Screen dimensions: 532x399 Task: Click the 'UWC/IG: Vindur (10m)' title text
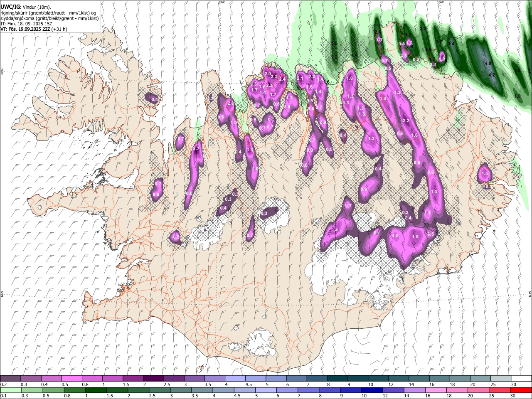point(25,7)
